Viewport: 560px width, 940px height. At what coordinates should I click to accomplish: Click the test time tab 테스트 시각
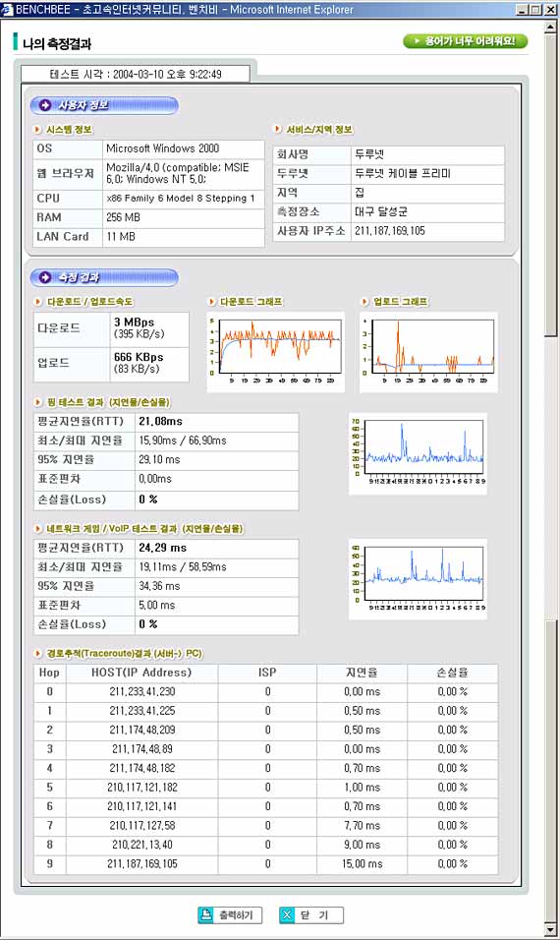coord(136,74)
